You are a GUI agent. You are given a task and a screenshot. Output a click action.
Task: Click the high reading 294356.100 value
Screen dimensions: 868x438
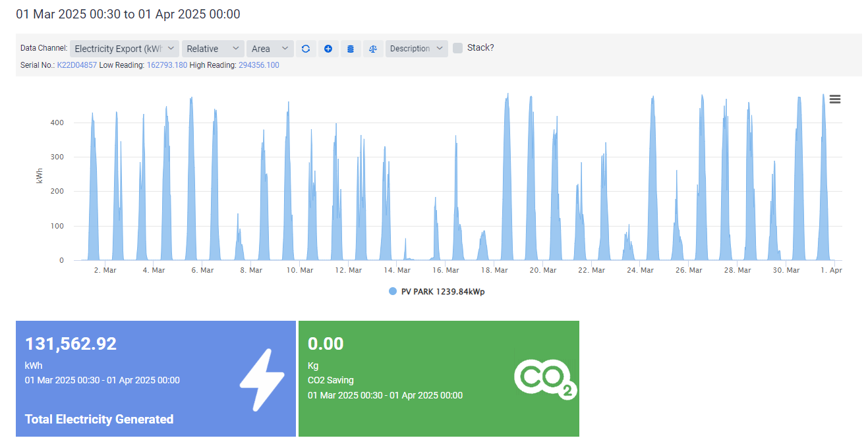259,65
